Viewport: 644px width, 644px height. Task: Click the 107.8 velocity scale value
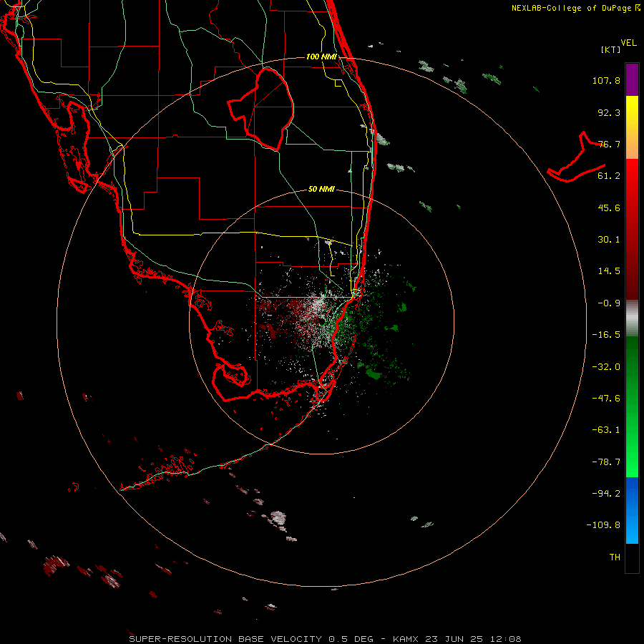click(606, 80)
